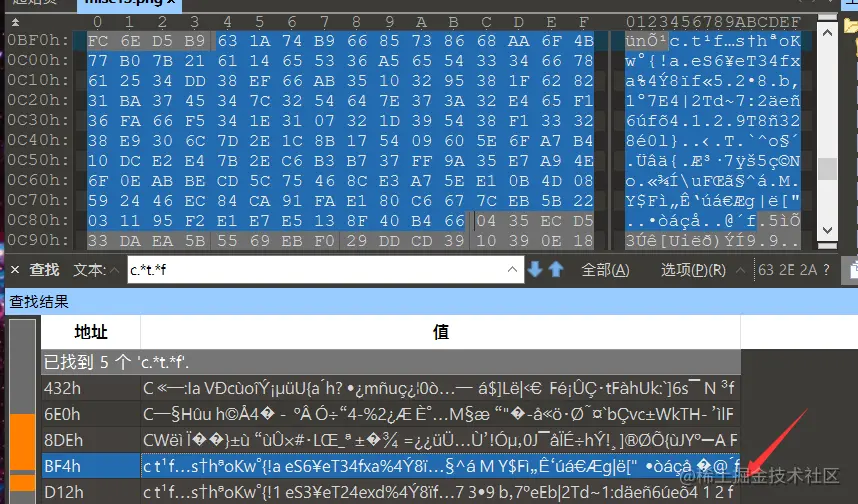Select the 432h search result row
858x504 pixels.
(x=391, y=388)
